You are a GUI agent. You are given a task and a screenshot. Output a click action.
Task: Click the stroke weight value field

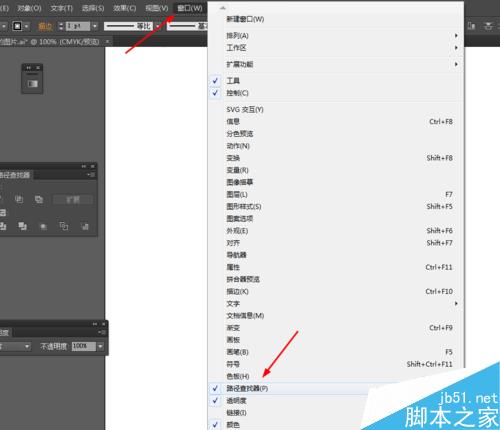tap(77, 26)
